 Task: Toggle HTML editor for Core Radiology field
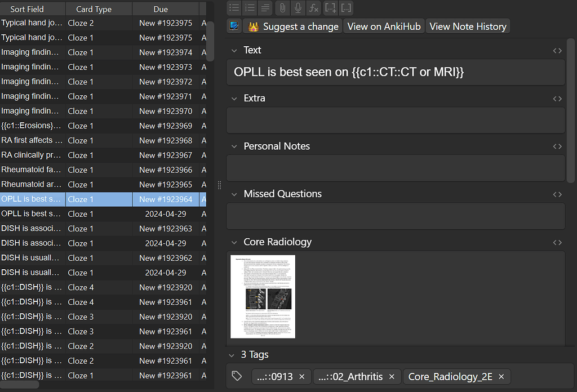click(557, 243)
